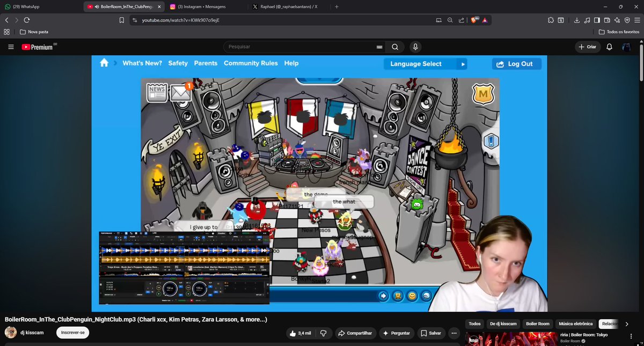Screen dimensions: 644x346
Task: Open the Nova pasta bookmarks folder
Action: tap(34, 32)
